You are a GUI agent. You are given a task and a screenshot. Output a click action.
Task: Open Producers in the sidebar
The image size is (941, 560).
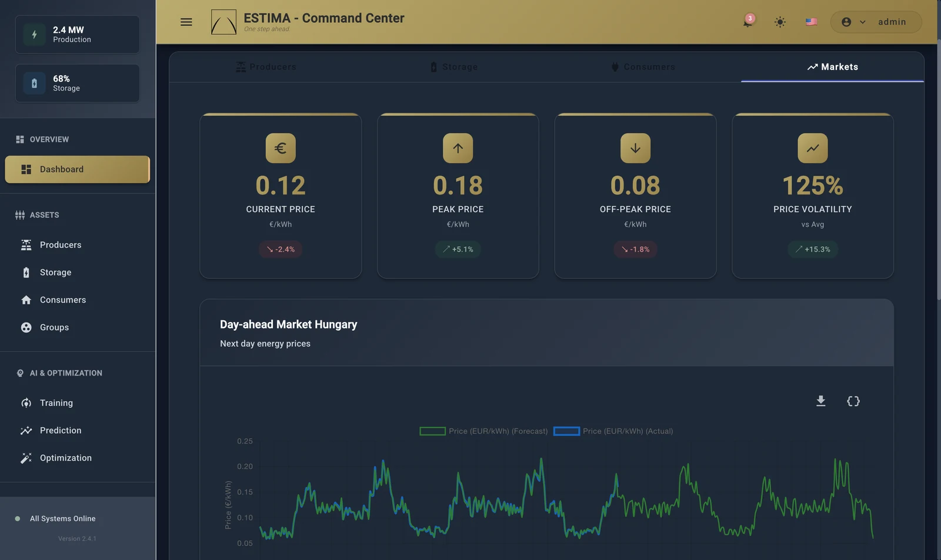click(78, 245)
